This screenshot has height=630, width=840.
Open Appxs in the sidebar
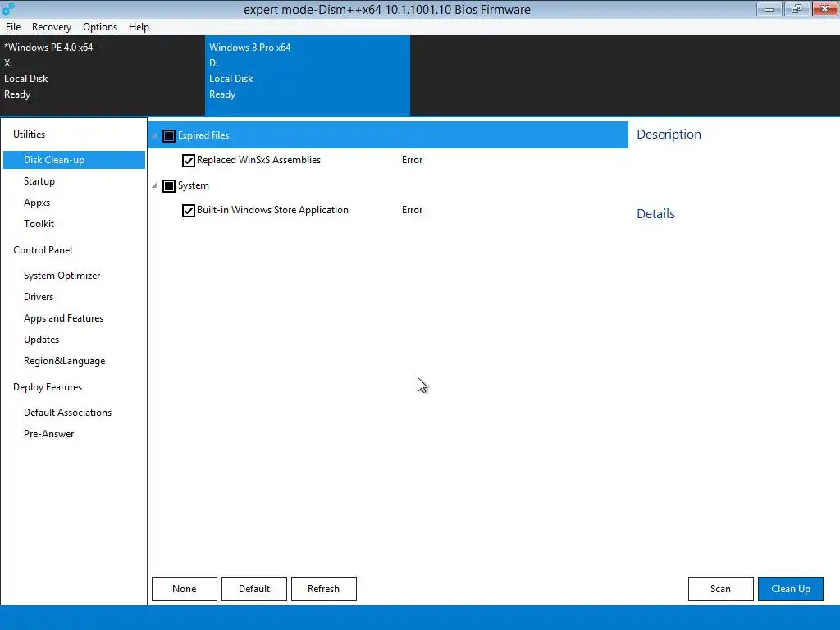point(37,203)
